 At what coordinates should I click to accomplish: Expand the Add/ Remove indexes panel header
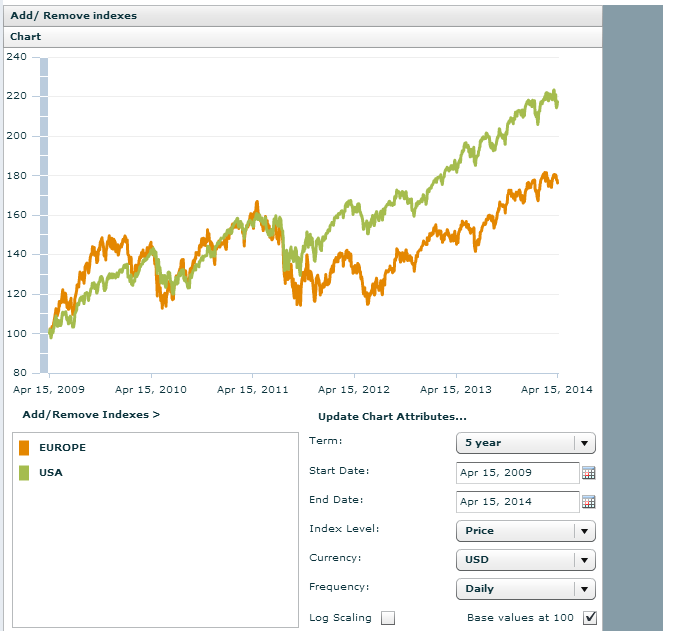coord(303,16)
